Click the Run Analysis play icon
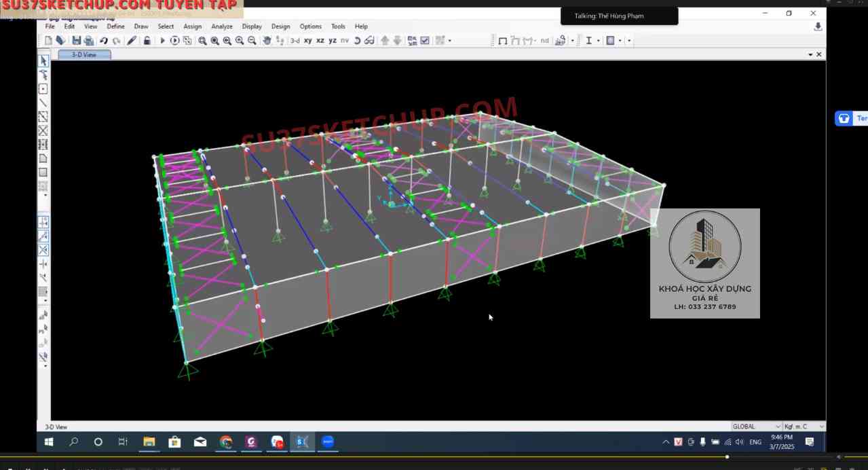This screenshot has width=868, height=470. pyautogui.click(x=162, y=41)
